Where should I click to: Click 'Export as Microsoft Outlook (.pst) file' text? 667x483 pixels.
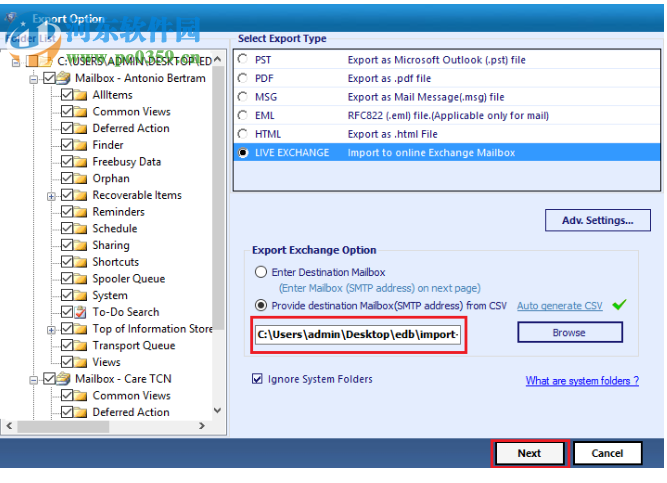pos(436,60)
